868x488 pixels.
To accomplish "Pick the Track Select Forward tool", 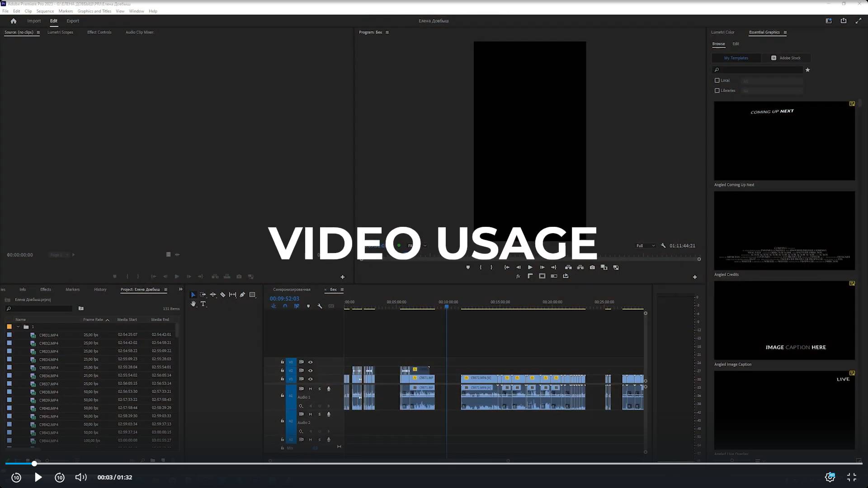I will tap(203, 295).
